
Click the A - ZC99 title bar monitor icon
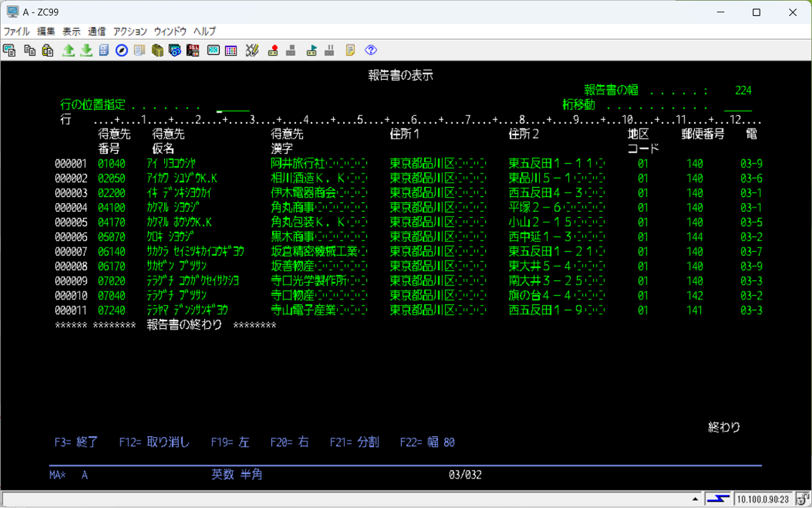click(12, 12)
